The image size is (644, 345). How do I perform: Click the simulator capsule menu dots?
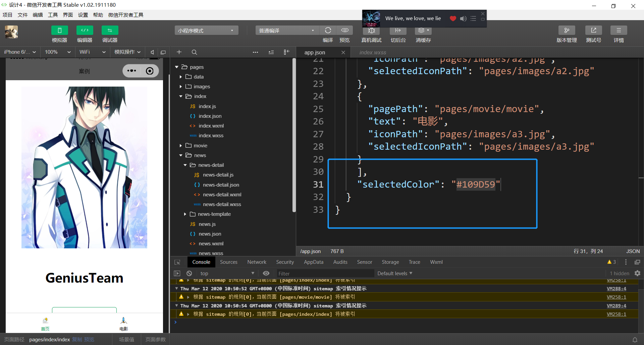131,71
